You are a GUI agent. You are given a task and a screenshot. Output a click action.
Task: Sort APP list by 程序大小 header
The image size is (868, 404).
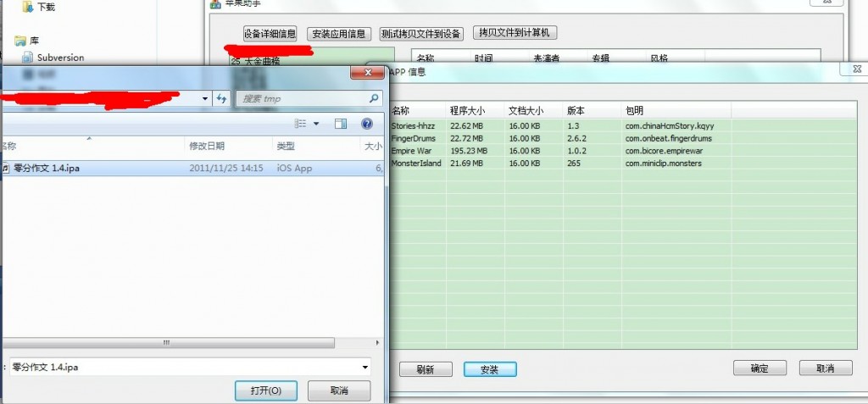pos(475,111)
